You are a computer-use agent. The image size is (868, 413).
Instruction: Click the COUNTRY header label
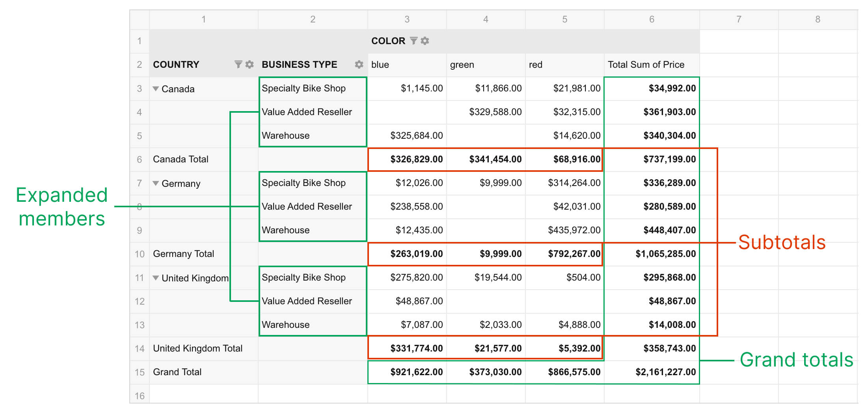[x=176, y=64]
